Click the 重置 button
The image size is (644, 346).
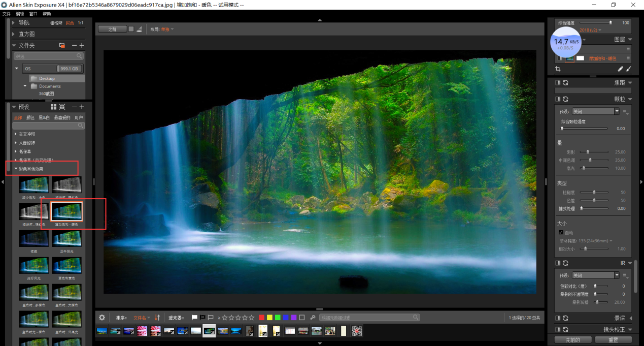coord(613,339)
